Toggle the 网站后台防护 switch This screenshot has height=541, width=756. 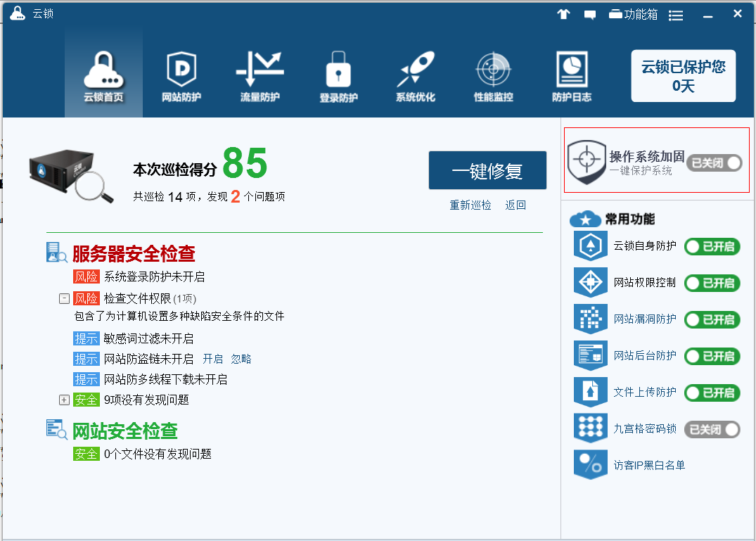click(712, 356)
